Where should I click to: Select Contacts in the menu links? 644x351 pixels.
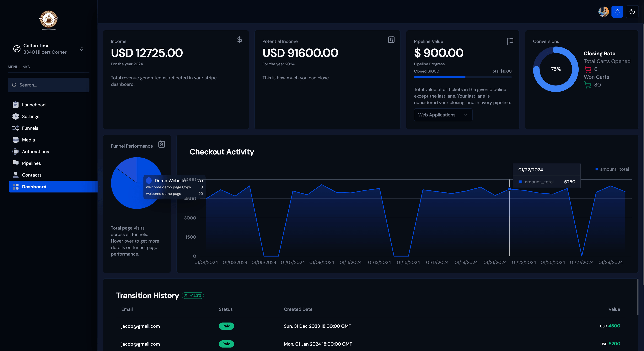click(x=32, y=175)
